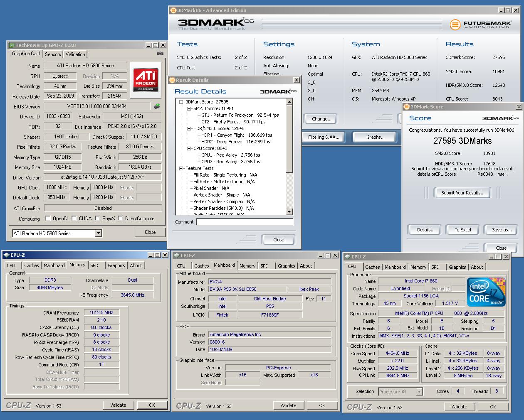Screen dimensions: 524x420
Task: Switch to the Validation tab in GPU-Z
Action: click(x=75, y=54)
